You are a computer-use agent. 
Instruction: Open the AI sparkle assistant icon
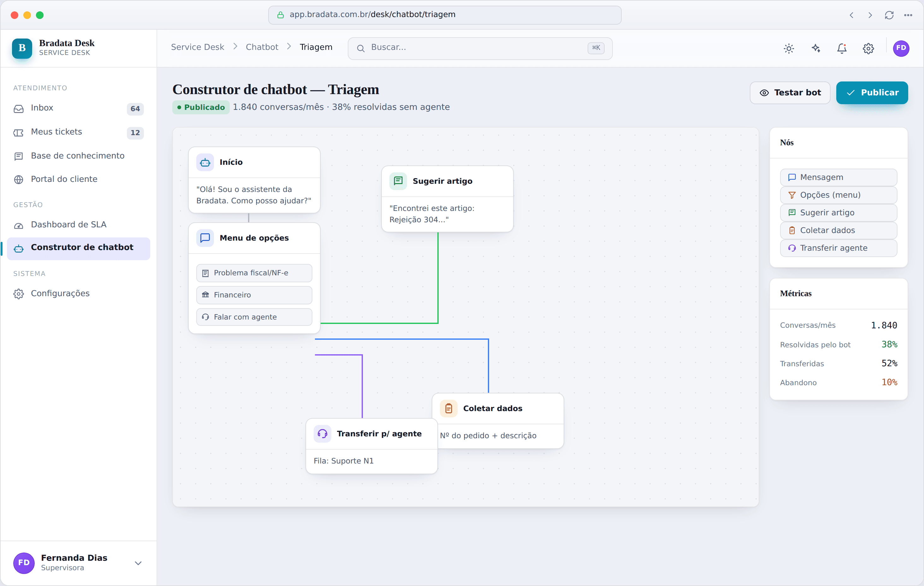(x=815, y=48)
